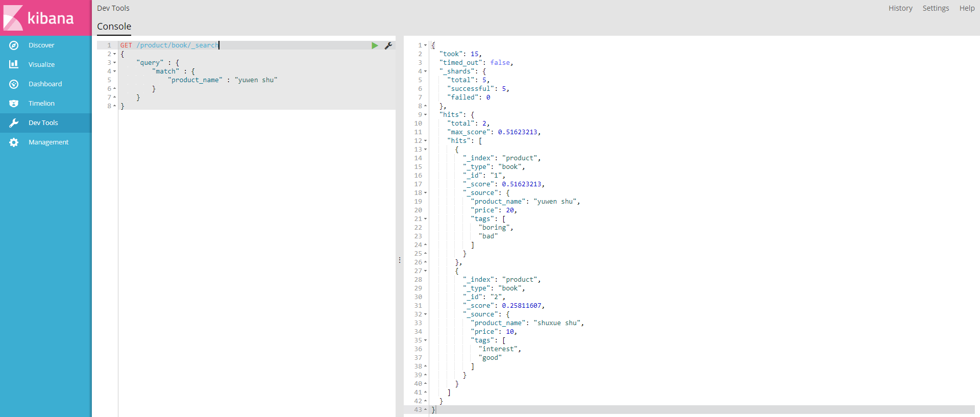Collapse second "_source" fold at line 32
Image resolution: width=980 pixels, height=417 pixels.
click(426, 314)
